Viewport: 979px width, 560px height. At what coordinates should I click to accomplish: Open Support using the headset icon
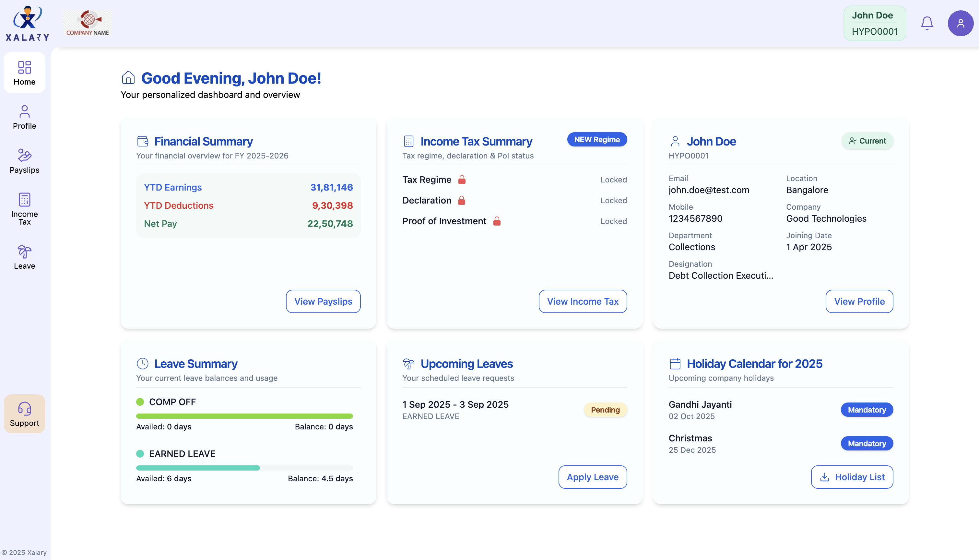[x=24, y=409]
